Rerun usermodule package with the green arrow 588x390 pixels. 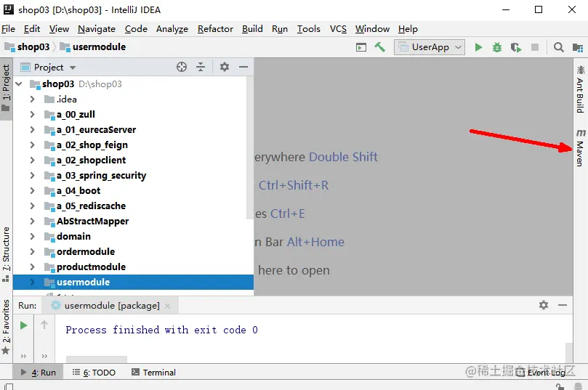24,325
